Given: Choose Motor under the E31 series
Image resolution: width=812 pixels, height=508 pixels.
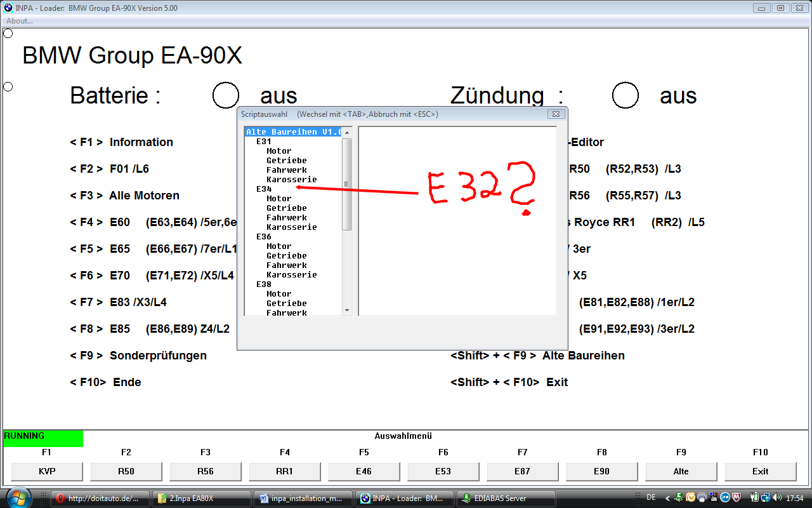Looking at the screenshot, I should point(279,151).
